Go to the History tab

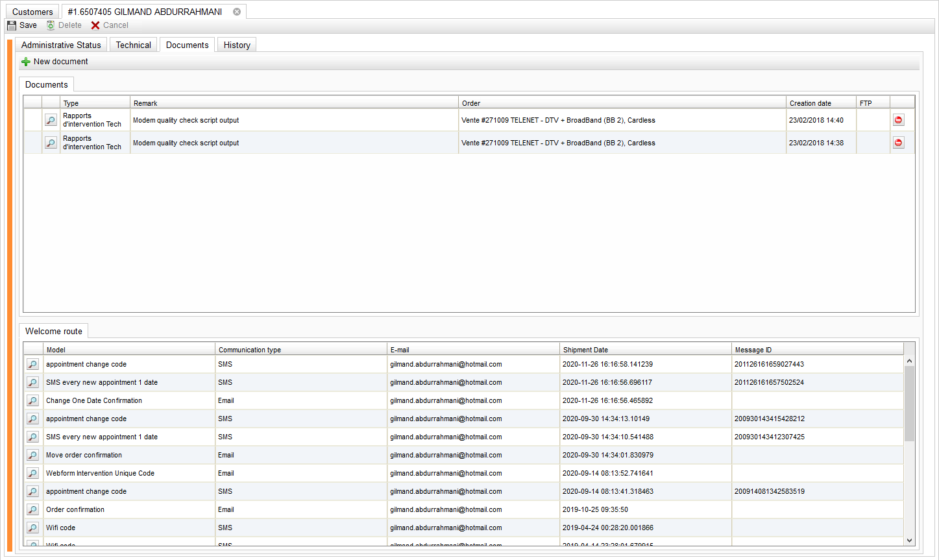tap(237, 45)
